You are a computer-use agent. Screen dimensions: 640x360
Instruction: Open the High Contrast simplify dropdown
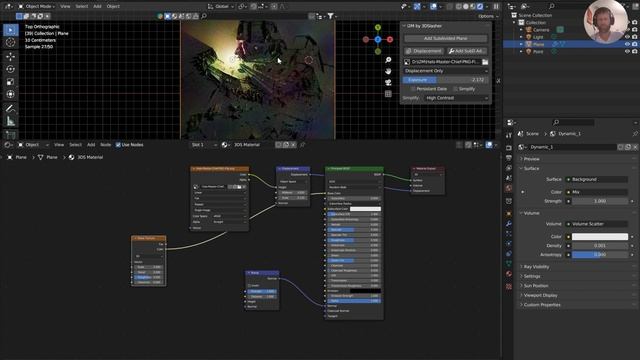click(456, 98)
